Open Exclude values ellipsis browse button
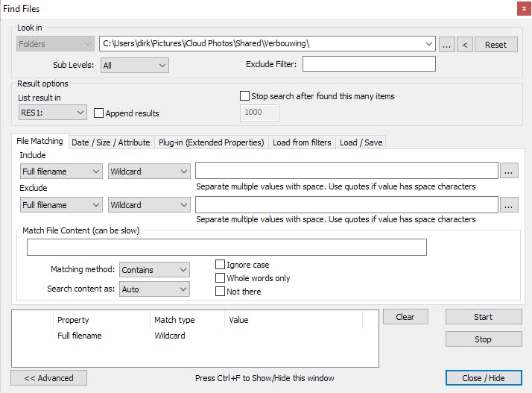 [509, 205]
